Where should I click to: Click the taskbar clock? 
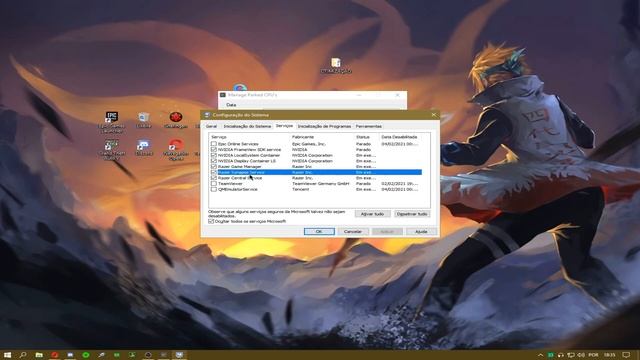pos(609,355)
